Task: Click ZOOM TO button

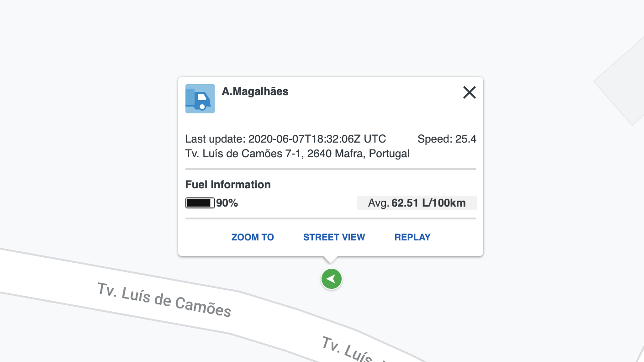Action: [x=253, y=237]
